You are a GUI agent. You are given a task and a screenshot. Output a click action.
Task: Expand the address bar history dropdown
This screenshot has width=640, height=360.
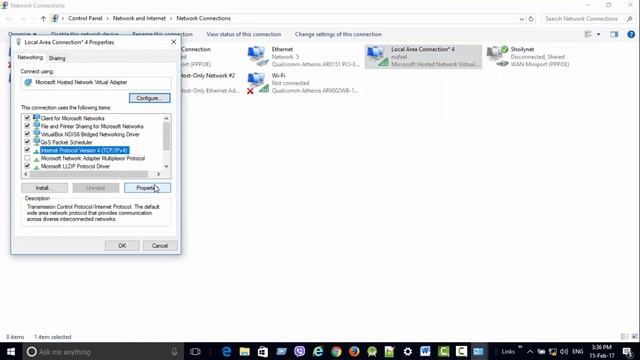click(x=522, y=19)
